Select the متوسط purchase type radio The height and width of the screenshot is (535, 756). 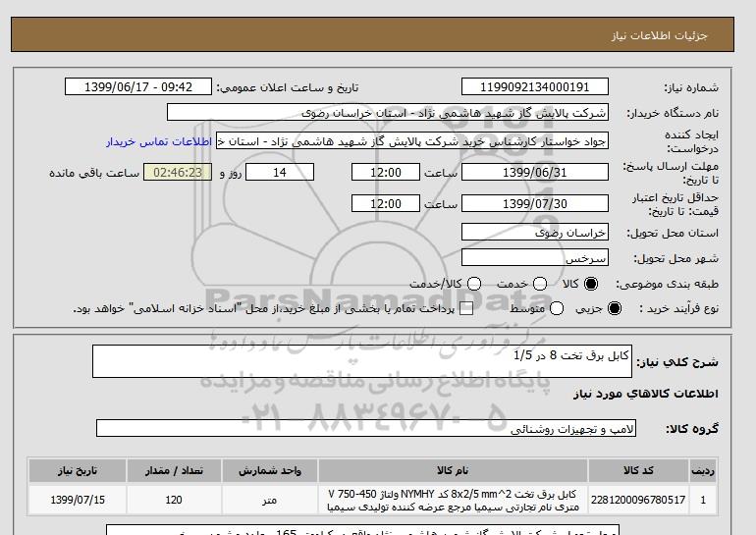click(x=557, y=308)
